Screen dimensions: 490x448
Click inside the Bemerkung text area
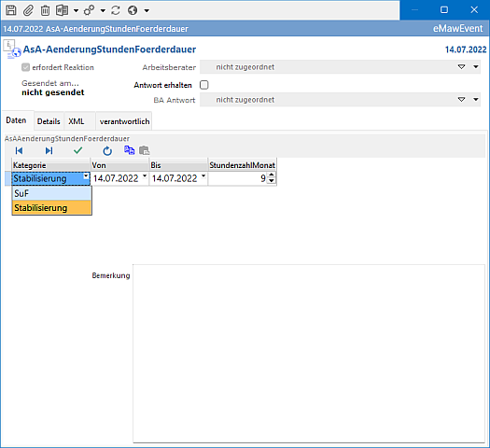[309, 354]
